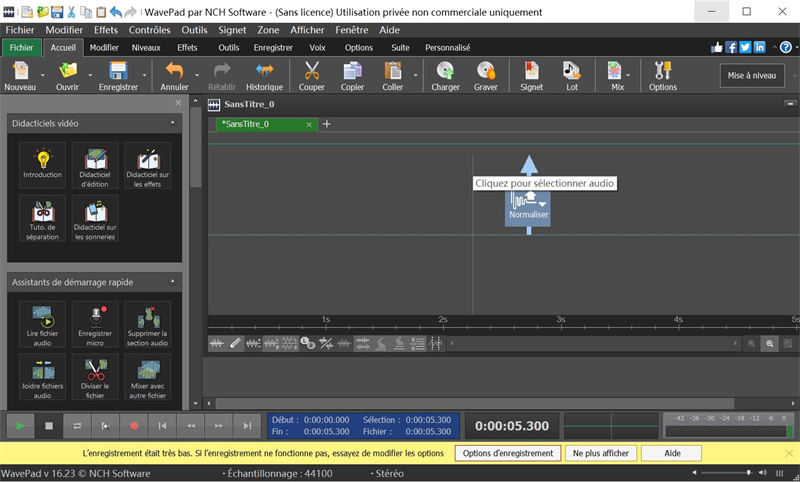800x482 pixels.
Task: Click Ne plus afficher button
Action: tap(601, 453)
